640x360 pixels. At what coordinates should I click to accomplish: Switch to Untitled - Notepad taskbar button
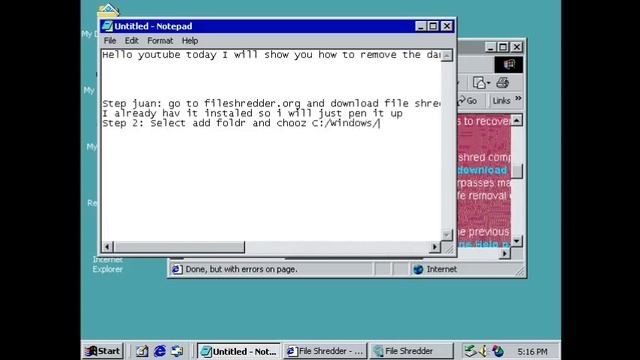239,351
